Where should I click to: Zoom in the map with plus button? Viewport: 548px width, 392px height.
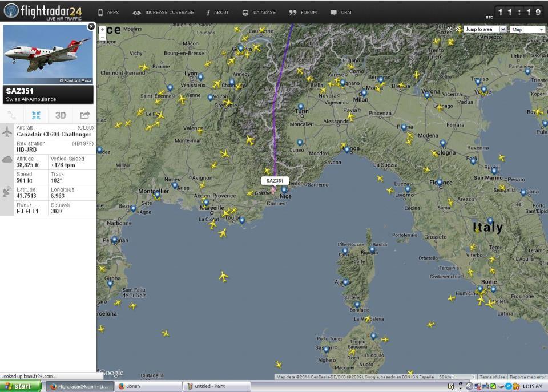[x=102, y=30]
